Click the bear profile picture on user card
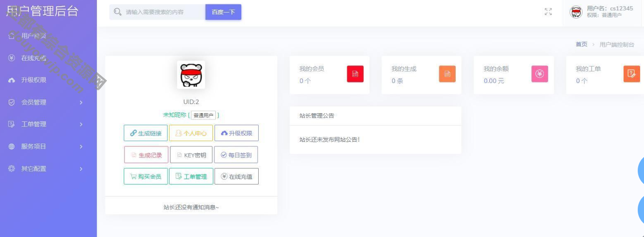 click(x=191, y=75)
